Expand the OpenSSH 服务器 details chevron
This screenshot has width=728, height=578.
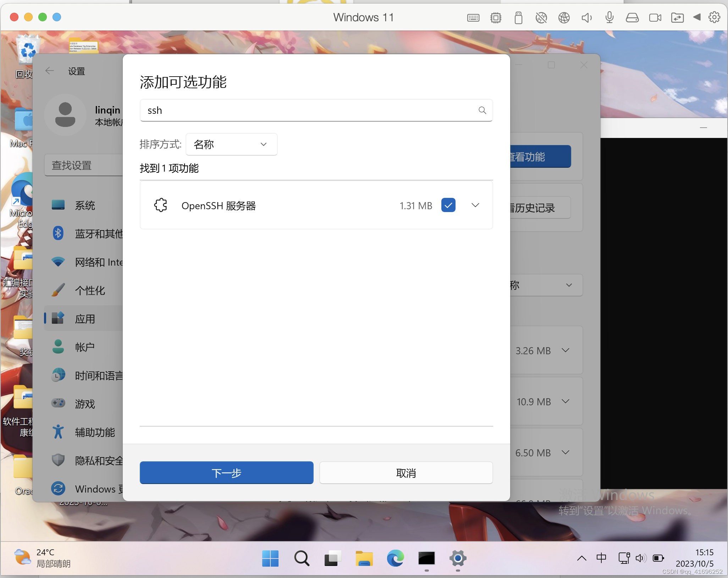coord(475,205)
